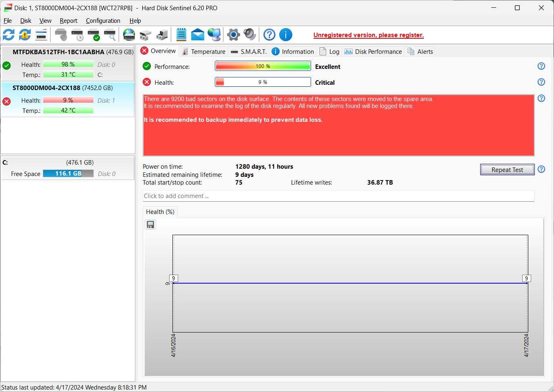Click the 36.87 TB lifetime writes value
Image resolution: width=554 pixels, height=392 pixels.
(x=380, y=183)
